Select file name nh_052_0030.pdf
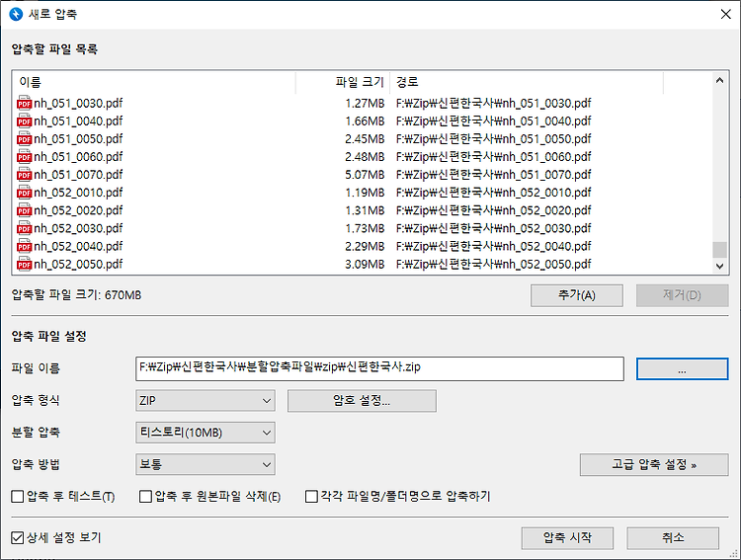741x560 pixels. pos(78,228)
